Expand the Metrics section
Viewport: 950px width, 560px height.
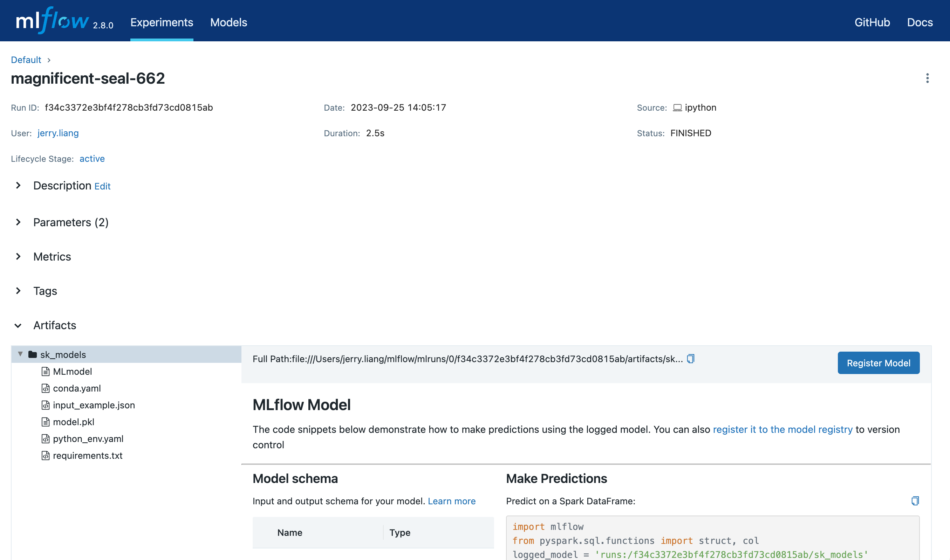pyautogui.click(x=18, y=256)
